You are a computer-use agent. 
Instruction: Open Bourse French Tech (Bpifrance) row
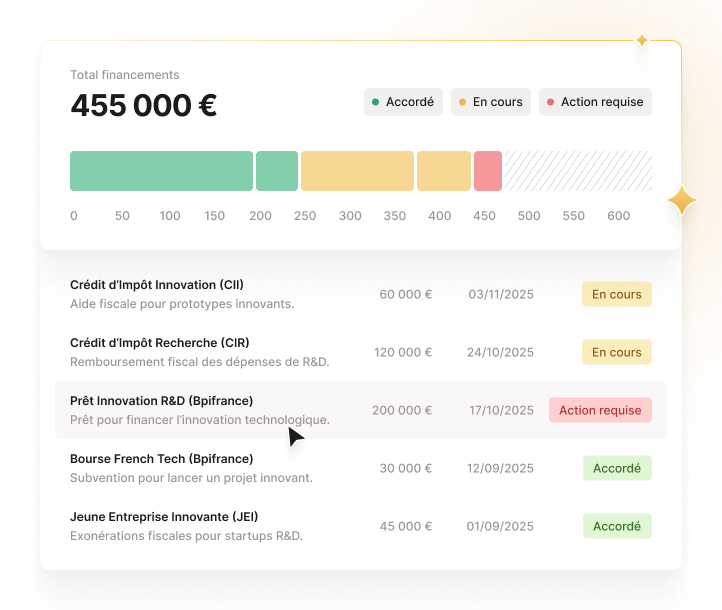[x=361, y=468]
